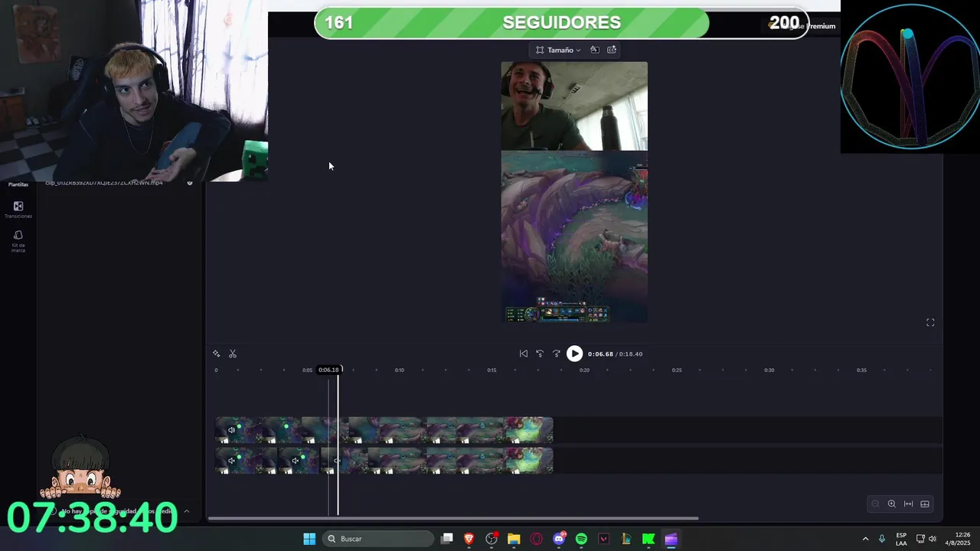The height and width of the screenshot is (551, 980).
Task: Zoom out the timeline
Action: (x=875, y=504)
